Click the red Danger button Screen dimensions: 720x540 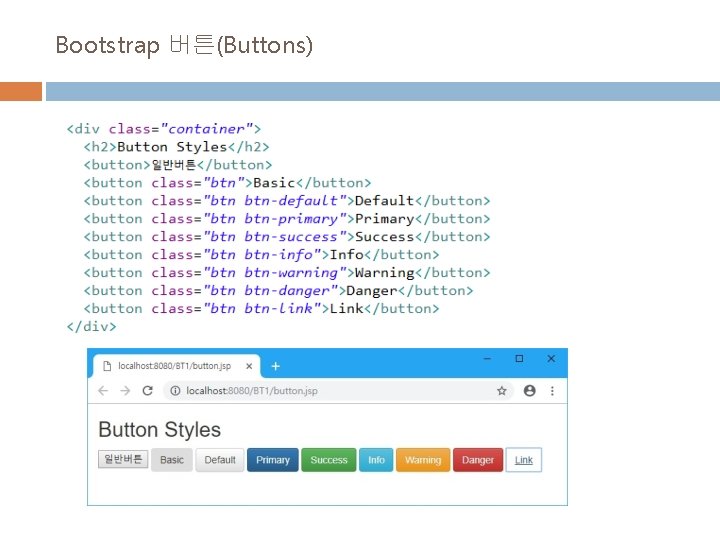[478, 460]
